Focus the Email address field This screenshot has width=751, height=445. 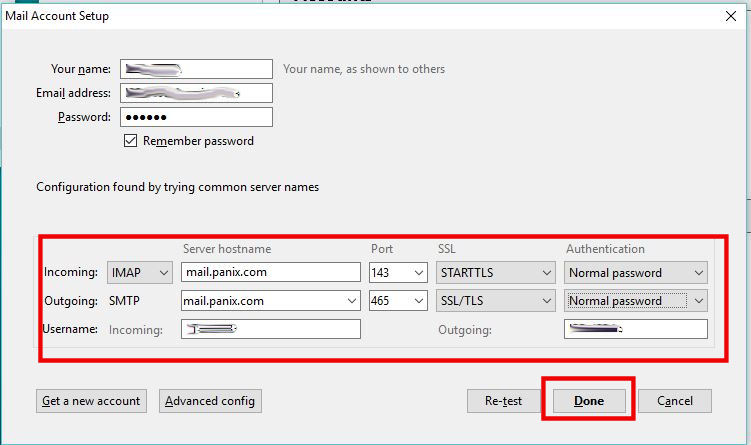pos(196,93)
